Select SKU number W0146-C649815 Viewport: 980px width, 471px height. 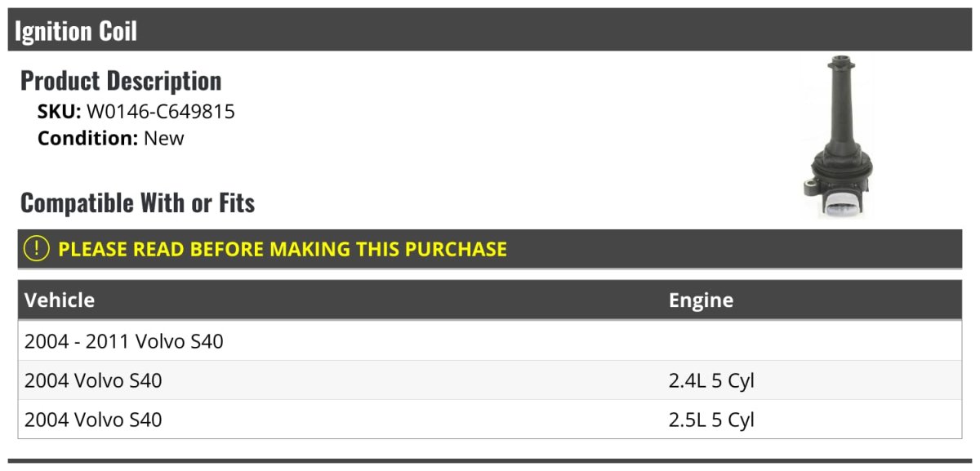click(161, 112)
